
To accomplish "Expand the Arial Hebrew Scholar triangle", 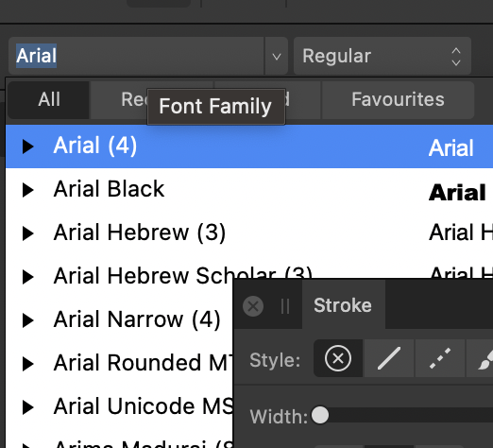I will tap(28, 277).
